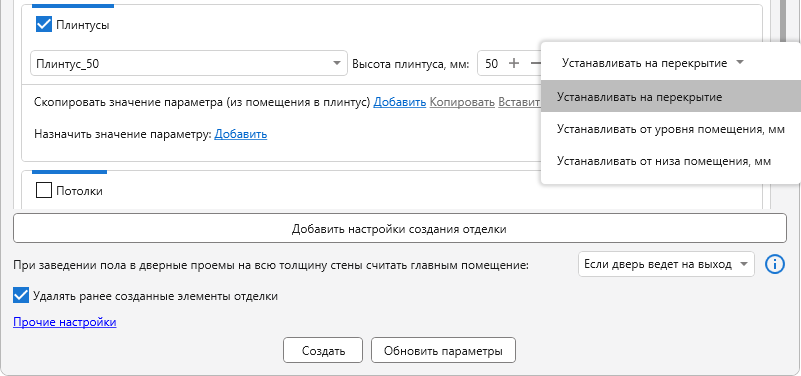Image resolution: width=801 pixels, height=376 pixels.
Task: Open the Прочие настройки link
Action: (65, 322)
